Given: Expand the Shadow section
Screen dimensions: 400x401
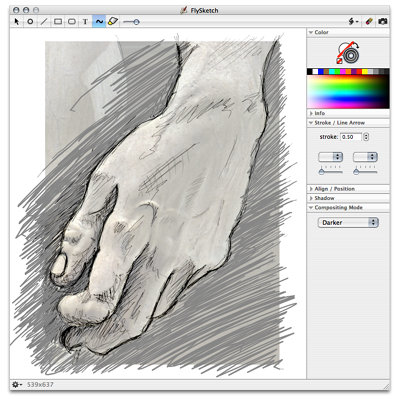Looking at the screenshot, I should click(x=311, y=198).
